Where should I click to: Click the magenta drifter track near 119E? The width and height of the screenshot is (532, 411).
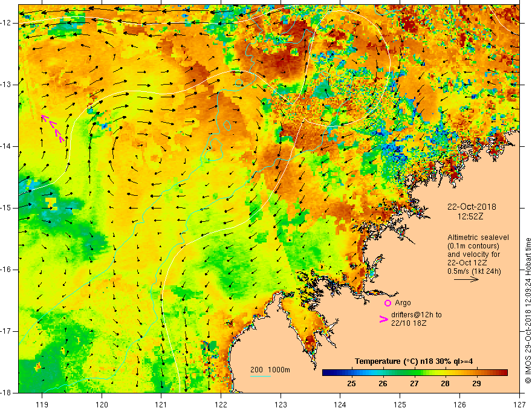pos(53,129)
